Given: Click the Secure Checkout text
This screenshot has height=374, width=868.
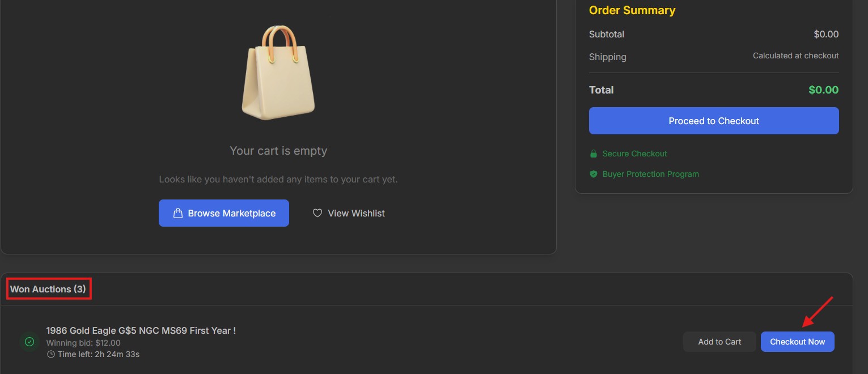Looking at the screenshot, I should pos(634,154).
